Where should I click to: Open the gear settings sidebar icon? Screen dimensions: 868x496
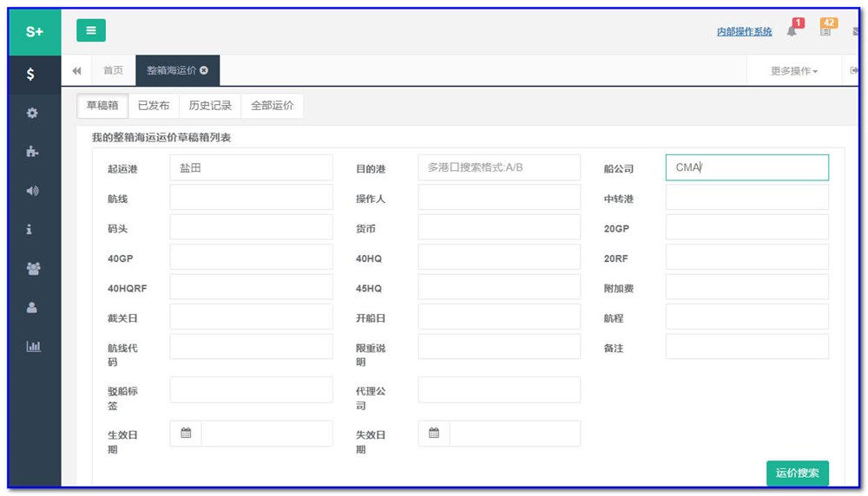coord(32,113)
